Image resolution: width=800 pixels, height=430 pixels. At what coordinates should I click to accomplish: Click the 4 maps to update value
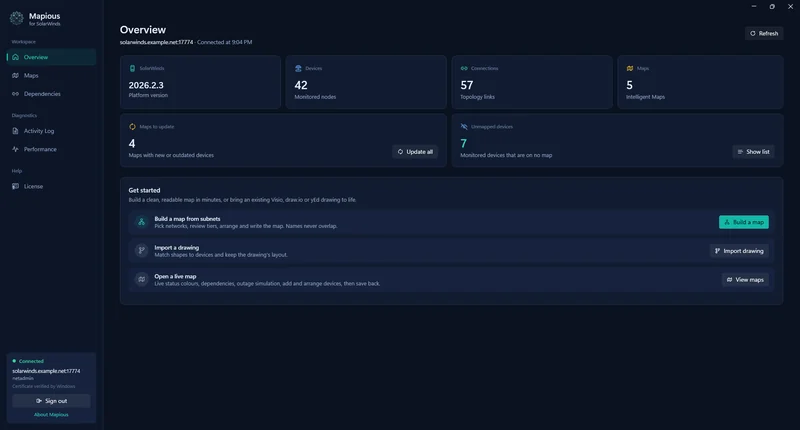(x=132, y=144)
